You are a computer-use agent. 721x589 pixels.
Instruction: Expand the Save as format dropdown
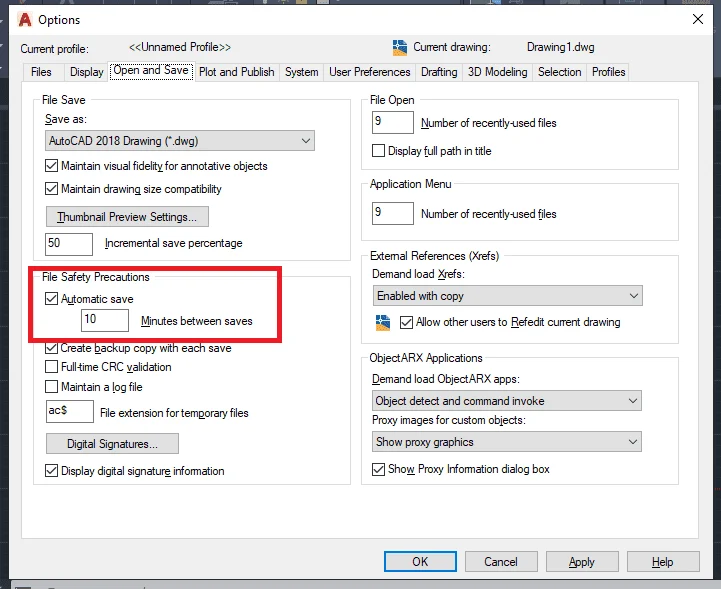(x=180, y=141)
